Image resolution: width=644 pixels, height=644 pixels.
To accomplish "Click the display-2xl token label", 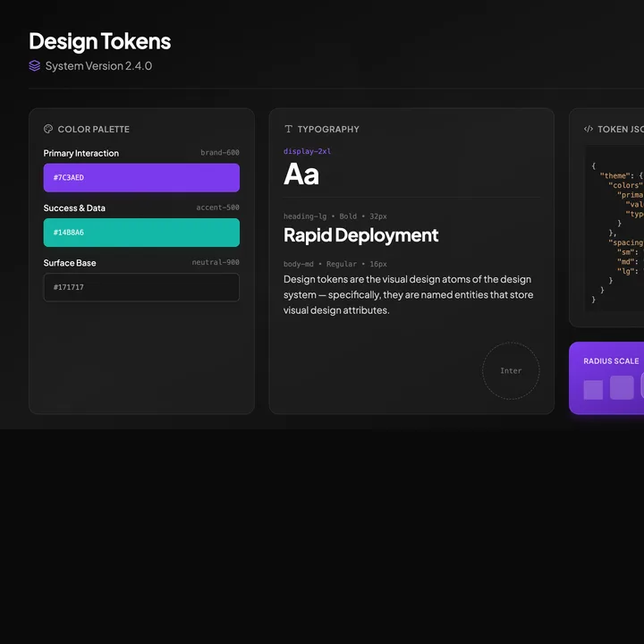I will (x=307, y=151).
